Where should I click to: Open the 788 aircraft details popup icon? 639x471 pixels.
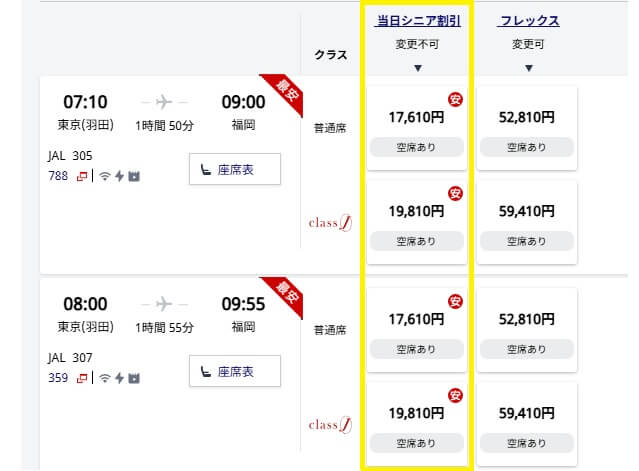(x=82, y=176)
